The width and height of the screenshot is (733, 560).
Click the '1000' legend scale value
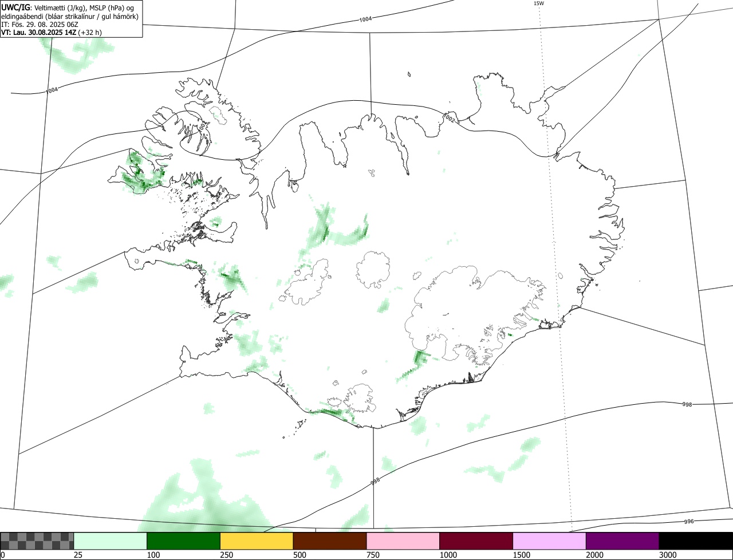tap(448, 555)
